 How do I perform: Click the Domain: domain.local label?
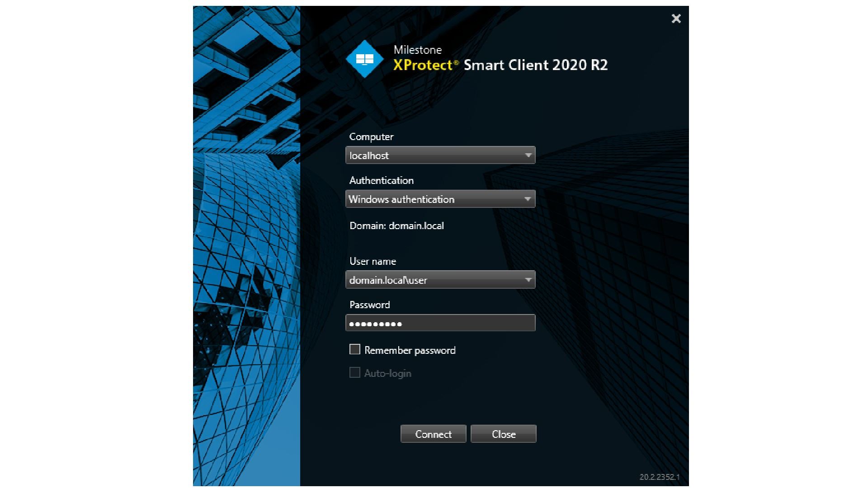pos(396,225)
